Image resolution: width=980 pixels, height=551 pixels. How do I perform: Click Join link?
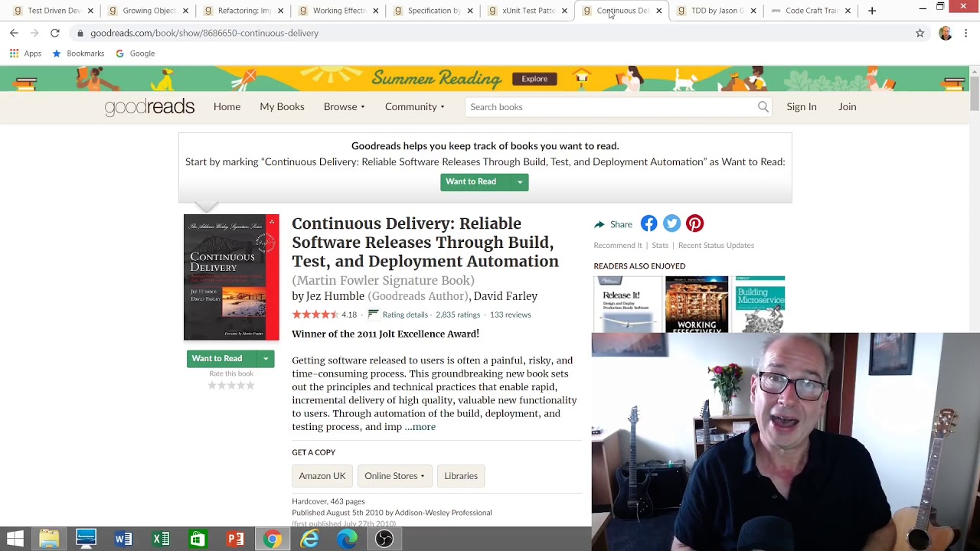click(847, 107)
